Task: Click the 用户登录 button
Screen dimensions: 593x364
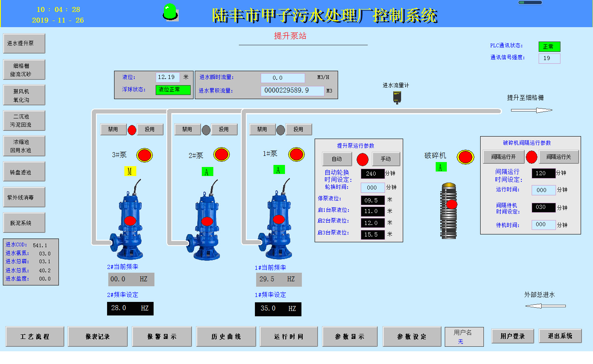Action: pos(513,336)
